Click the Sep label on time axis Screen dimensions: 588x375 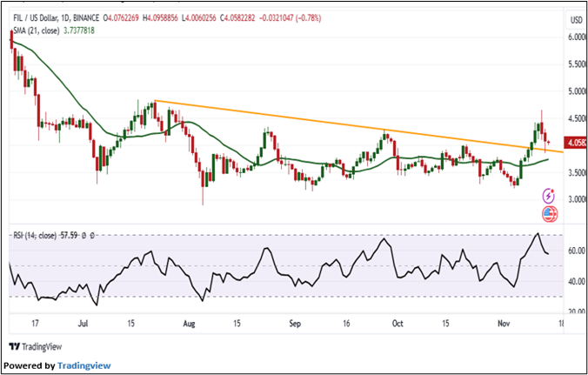pos(295,324)
